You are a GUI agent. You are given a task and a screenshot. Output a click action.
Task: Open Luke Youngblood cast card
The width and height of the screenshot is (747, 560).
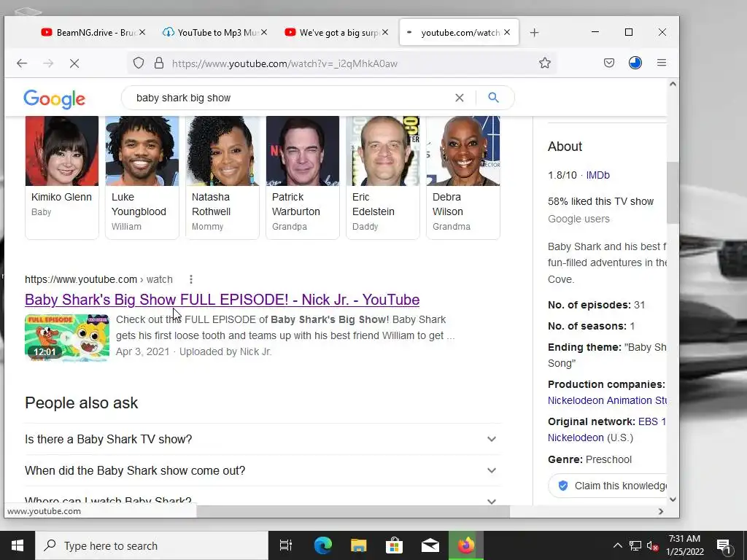[142, 177]
